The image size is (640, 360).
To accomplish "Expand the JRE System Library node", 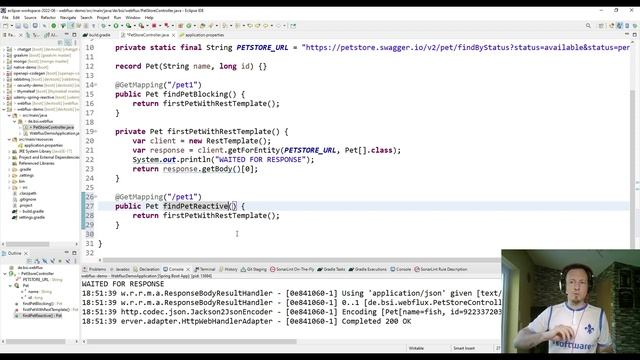I will click(x=9, y=151).
